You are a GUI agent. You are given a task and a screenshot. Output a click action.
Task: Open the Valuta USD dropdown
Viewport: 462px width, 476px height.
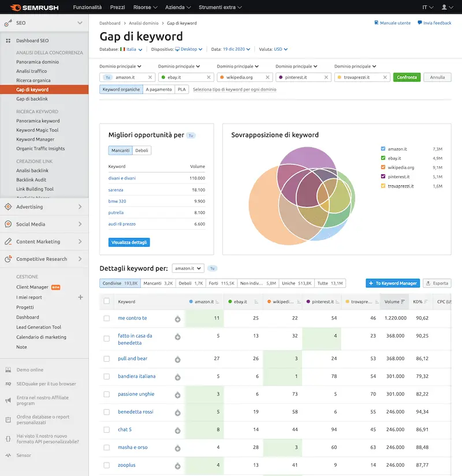281,49
